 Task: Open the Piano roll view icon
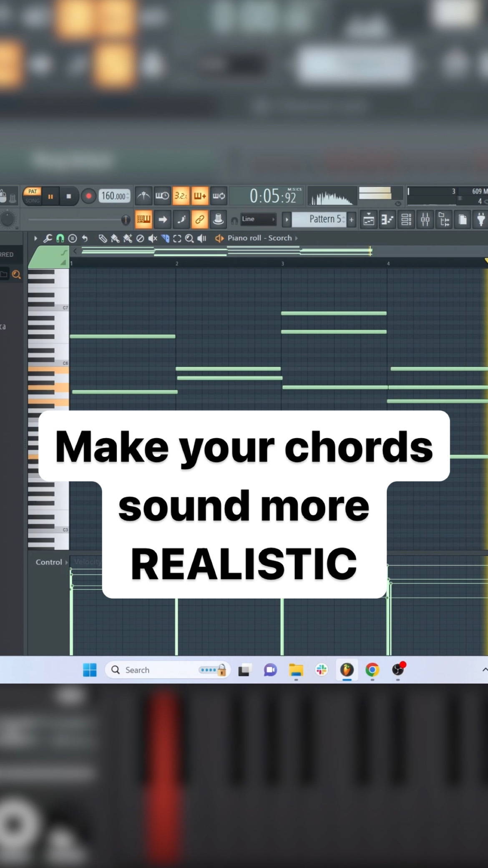(x=387, y=220)
